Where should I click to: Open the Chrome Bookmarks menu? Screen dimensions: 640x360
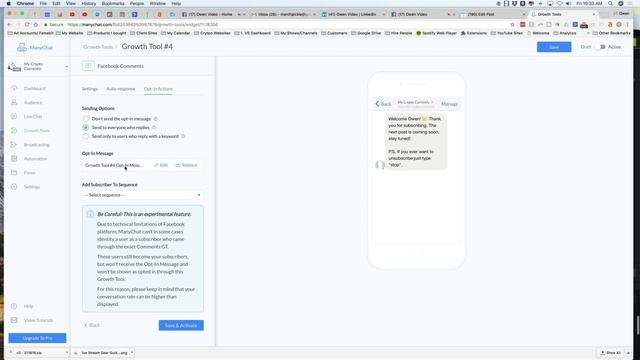[113, 3]
